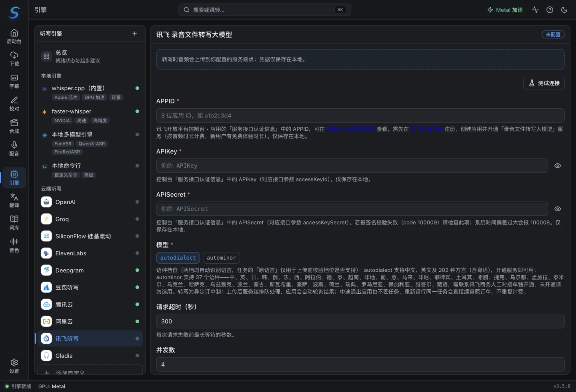
Task: Click the GPU: Metal status bar text
Action: click(x=52, y=386)
